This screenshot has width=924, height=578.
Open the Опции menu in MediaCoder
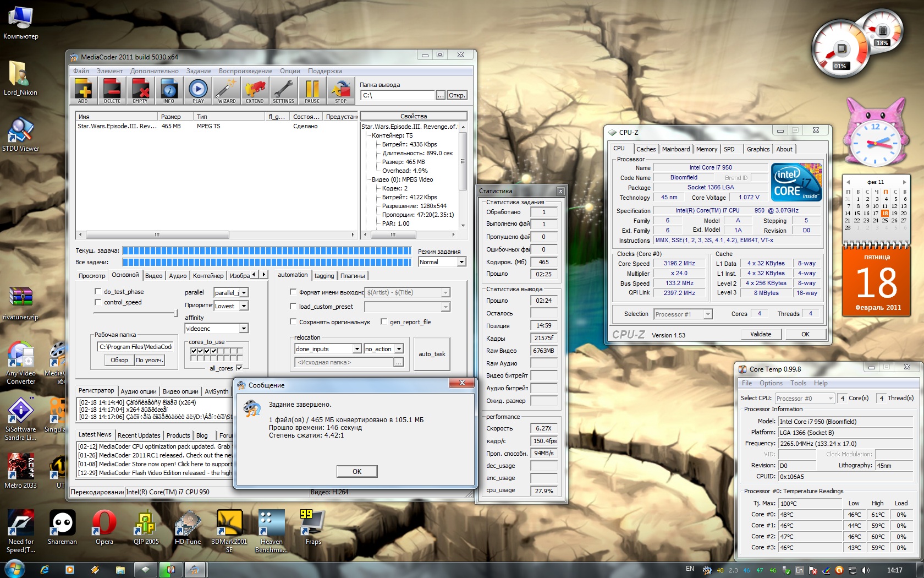tap(290, 71)
